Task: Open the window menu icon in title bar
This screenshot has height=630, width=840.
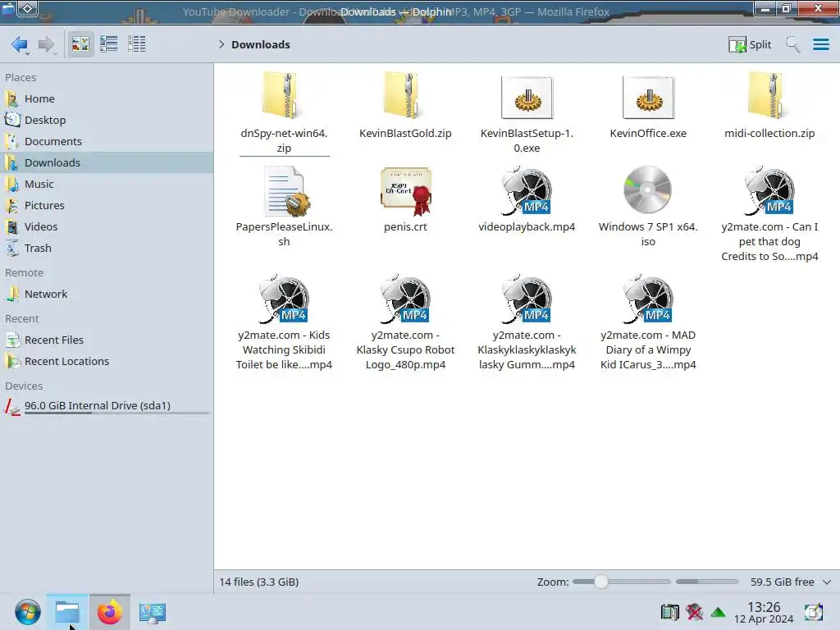Action: point(8,8)
